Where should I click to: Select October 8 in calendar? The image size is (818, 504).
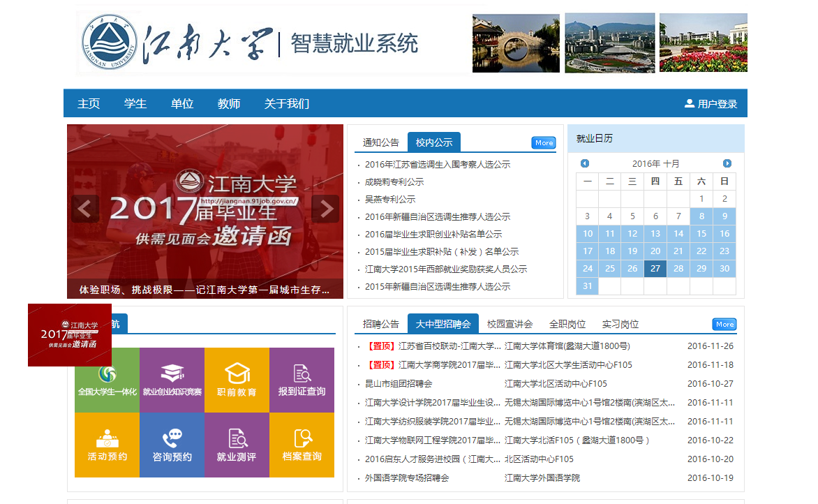(701, 216)
